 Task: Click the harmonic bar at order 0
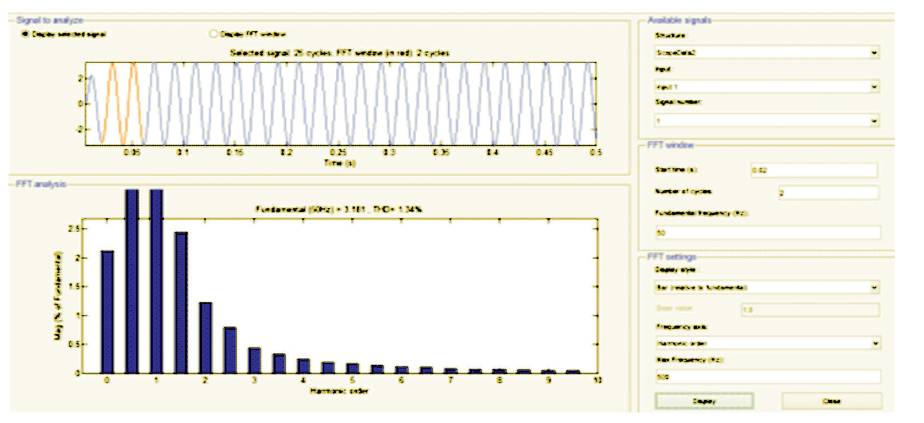click(x=107, y=312)
